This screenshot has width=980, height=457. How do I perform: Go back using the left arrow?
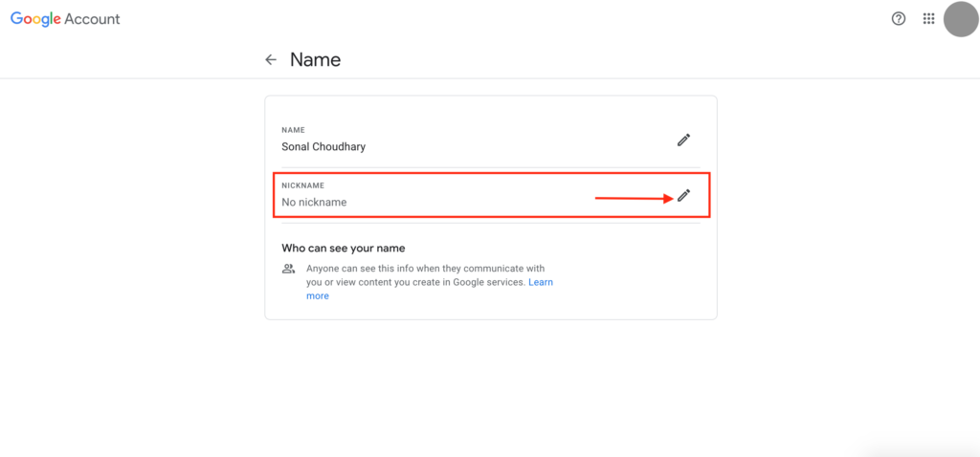tap(271, 59)
